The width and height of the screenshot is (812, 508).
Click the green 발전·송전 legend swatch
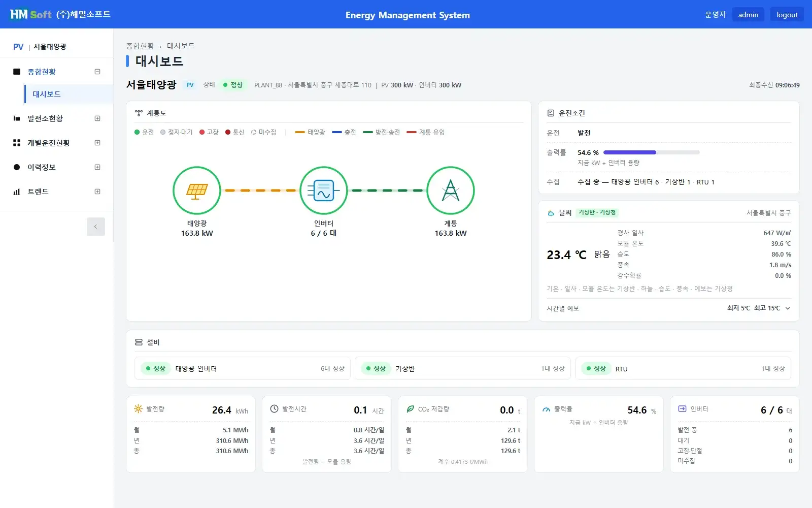[x=368, y=132]
